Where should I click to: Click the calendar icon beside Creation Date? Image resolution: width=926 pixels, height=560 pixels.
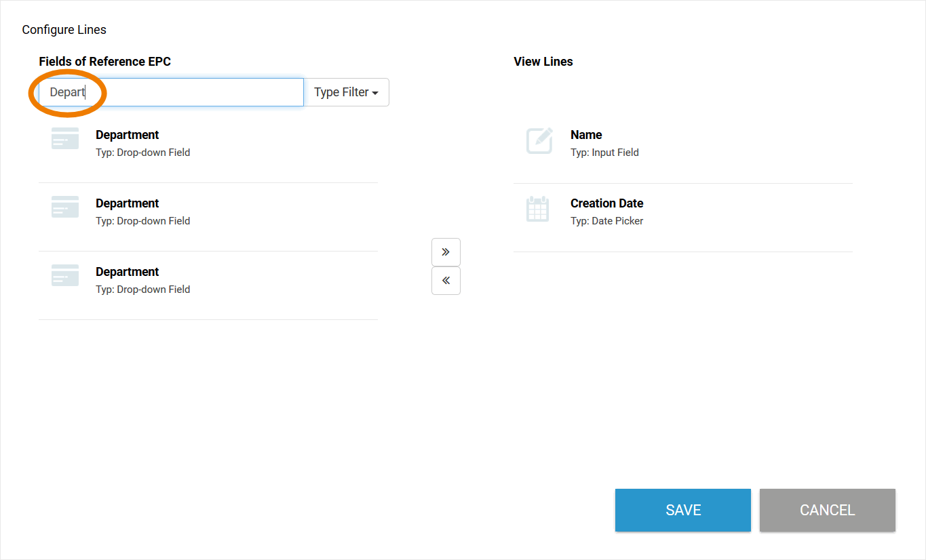tap(537, 209)
